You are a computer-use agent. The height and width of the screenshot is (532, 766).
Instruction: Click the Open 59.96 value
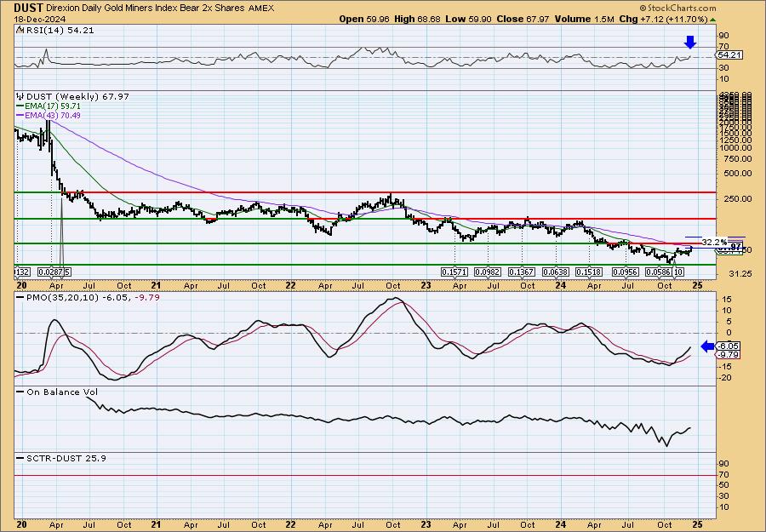(364, 19)
